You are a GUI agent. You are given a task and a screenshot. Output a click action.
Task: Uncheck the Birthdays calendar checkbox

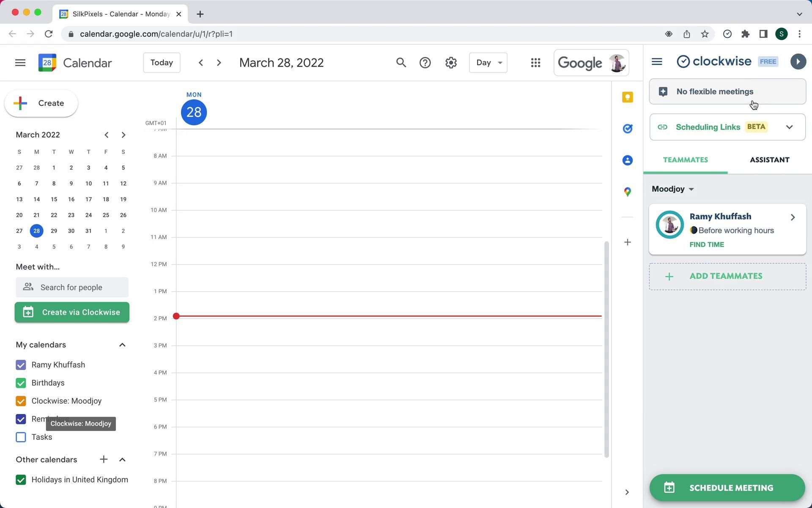pyautogui.click(x=21, y=383)
